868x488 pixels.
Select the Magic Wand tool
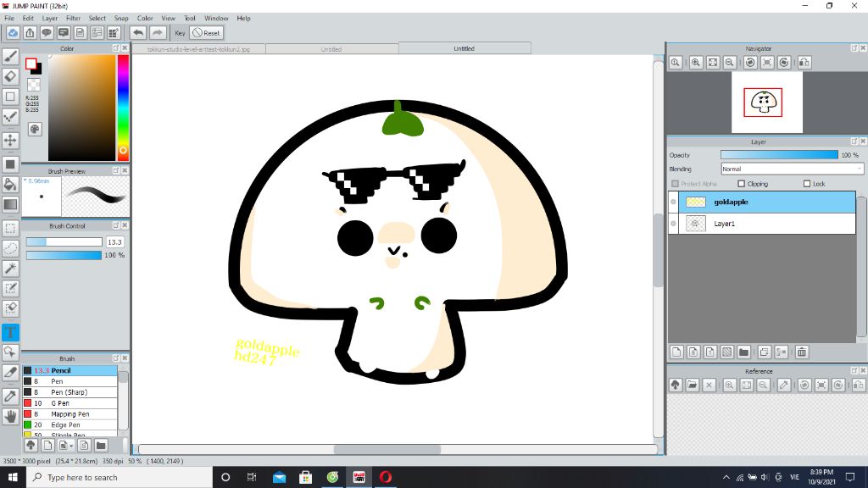click(10, 269)
